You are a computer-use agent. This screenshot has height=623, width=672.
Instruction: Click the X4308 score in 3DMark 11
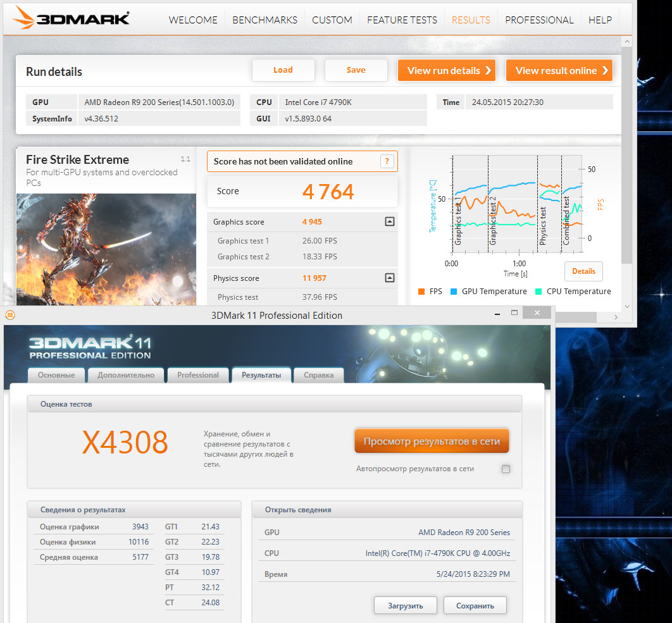(x=125, y=443)
